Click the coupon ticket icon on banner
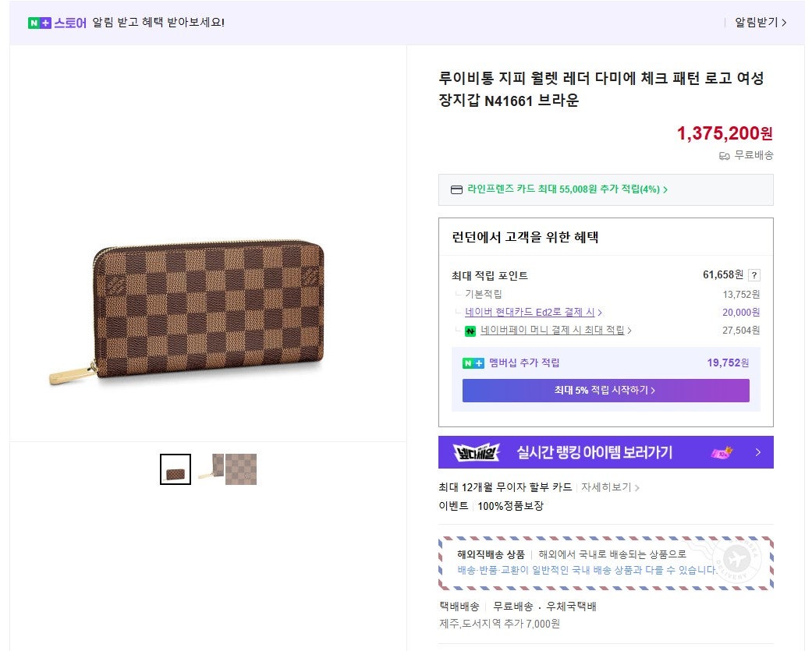812x651 pixels. pos(722,452)
